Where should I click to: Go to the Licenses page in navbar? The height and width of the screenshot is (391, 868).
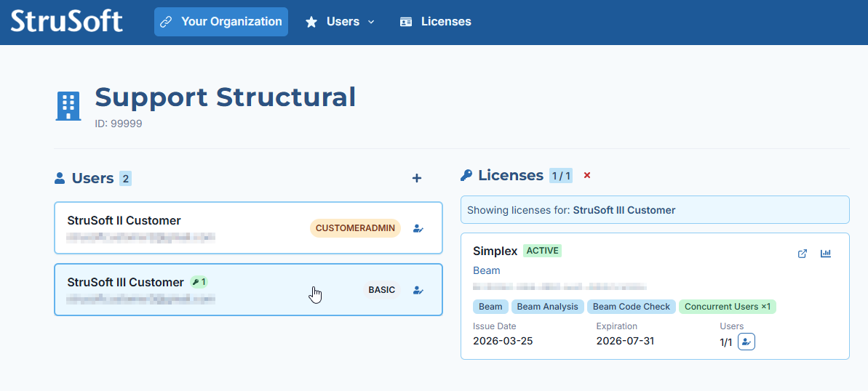[436, 22]
